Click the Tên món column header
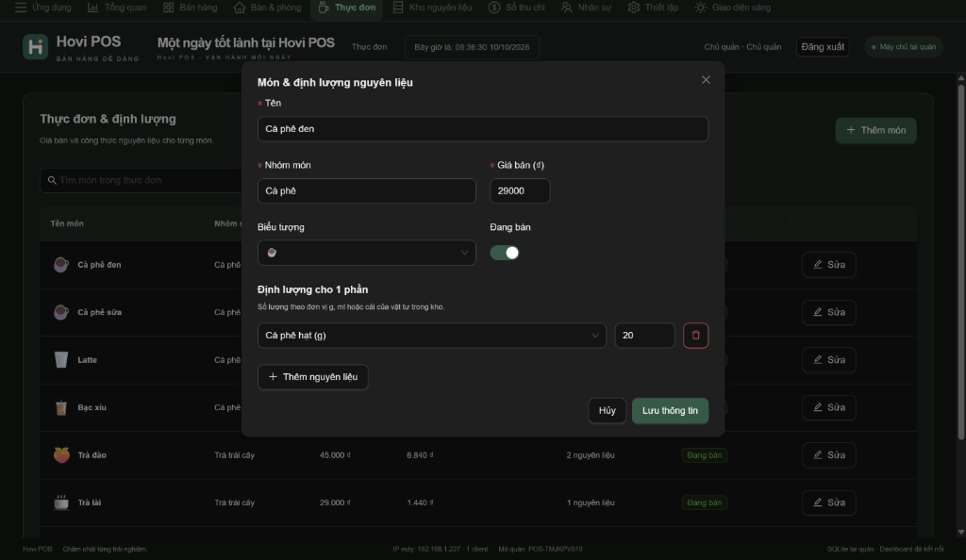Viewport: 966px width, 560px height. (67, 223)
